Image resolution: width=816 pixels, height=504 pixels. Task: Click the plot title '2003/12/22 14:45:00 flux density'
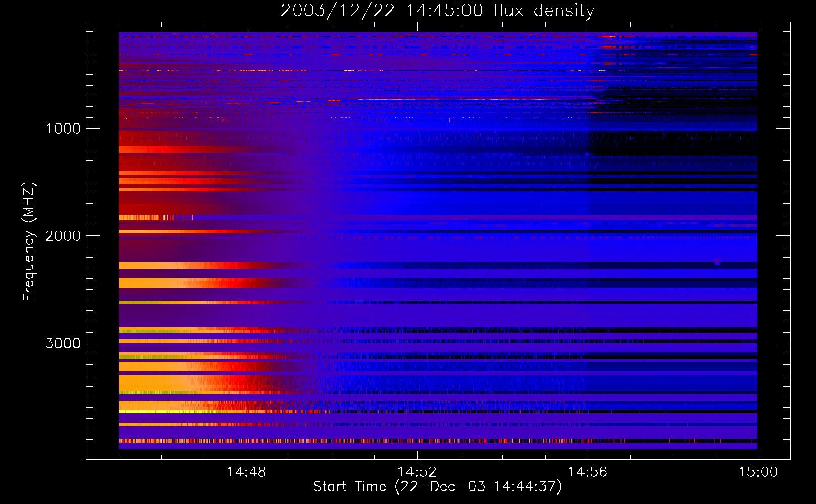pos(437,10)
